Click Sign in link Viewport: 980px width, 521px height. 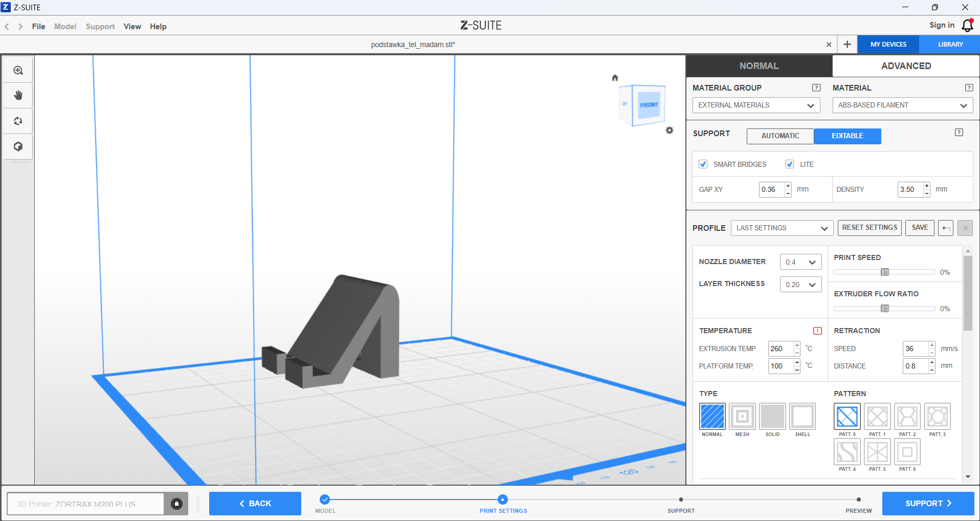942,25
